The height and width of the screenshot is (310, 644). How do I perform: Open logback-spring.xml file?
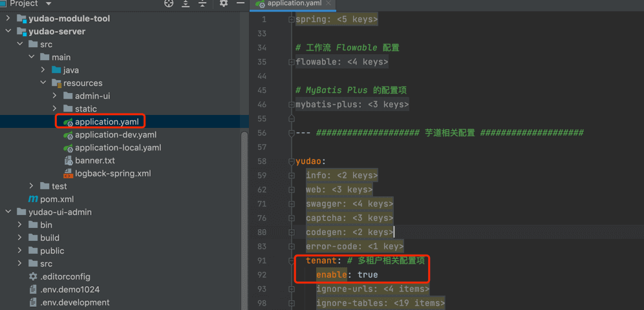[113, 174]
